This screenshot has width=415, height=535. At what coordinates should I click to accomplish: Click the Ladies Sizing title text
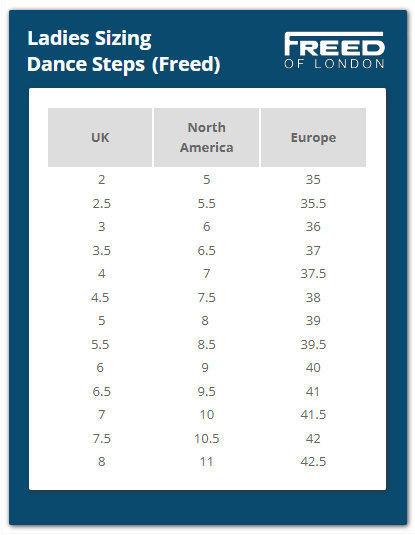pos(89,39)
